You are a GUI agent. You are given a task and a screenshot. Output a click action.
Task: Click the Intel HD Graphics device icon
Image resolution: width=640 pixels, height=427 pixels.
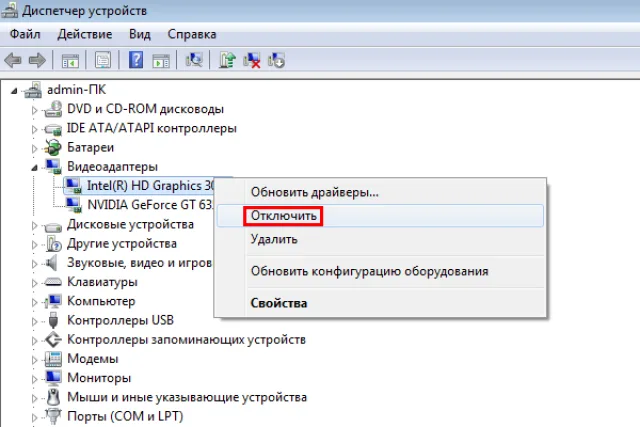coord(73,186)
